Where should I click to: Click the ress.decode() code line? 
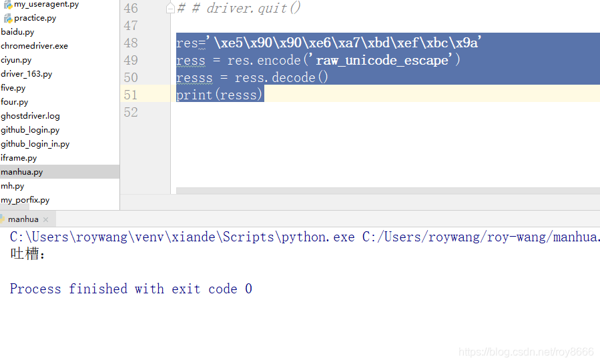(x=252, y=77)
